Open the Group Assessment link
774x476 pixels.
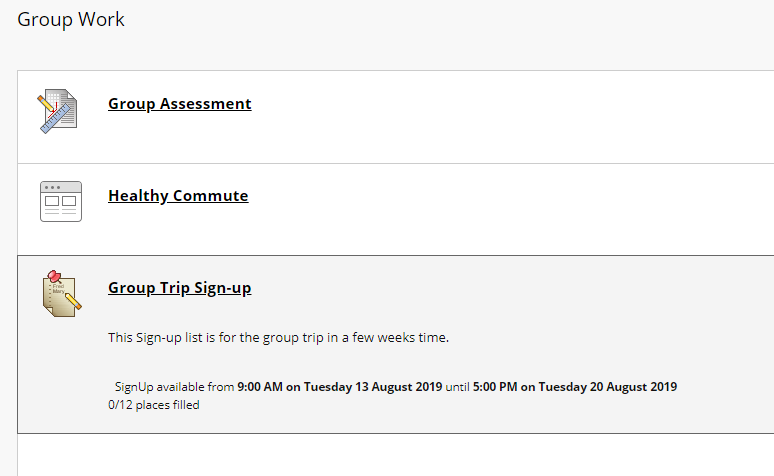click(180, 104)
